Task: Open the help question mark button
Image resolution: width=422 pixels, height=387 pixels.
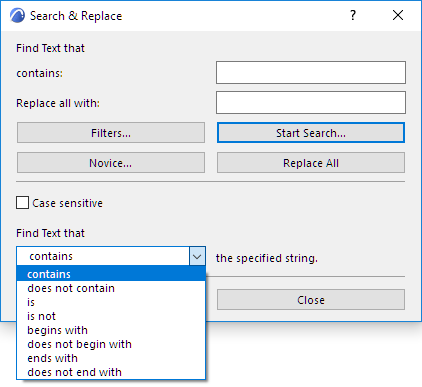Action: (x=353, y=15)
